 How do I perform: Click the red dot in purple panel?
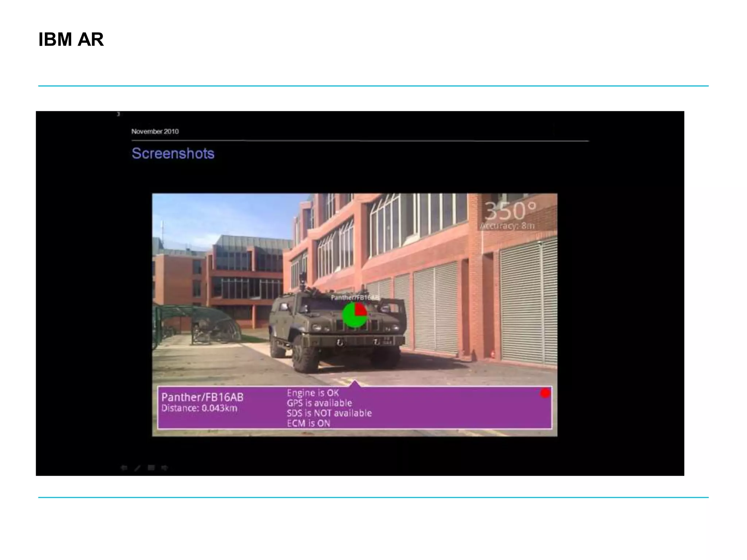545,393
